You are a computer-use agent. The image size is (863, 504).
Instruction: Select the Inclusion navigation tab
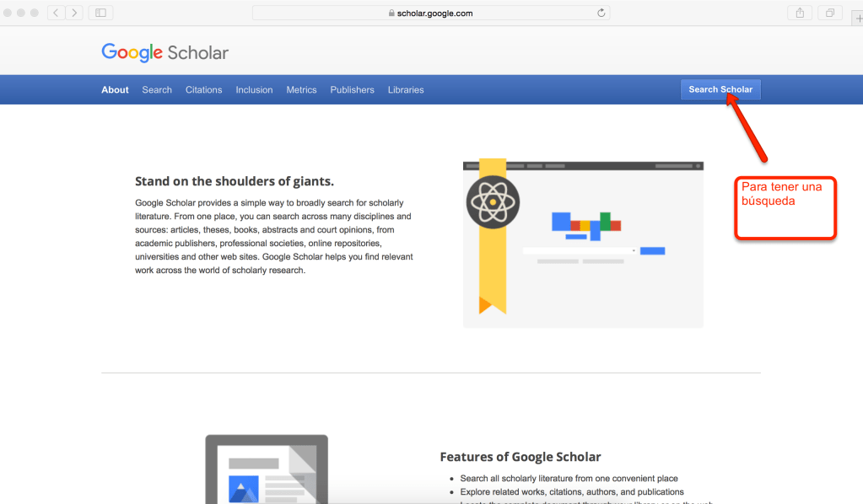point(254,90)
